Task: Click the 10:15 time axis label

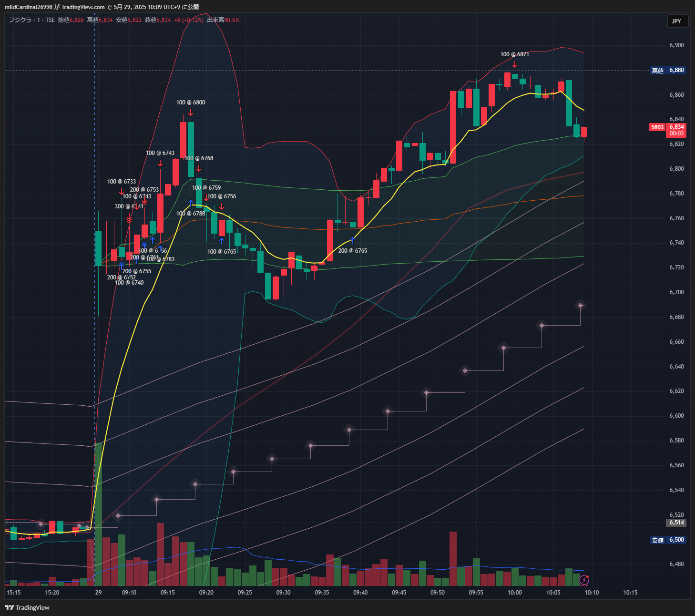Action: click(630, 593)
